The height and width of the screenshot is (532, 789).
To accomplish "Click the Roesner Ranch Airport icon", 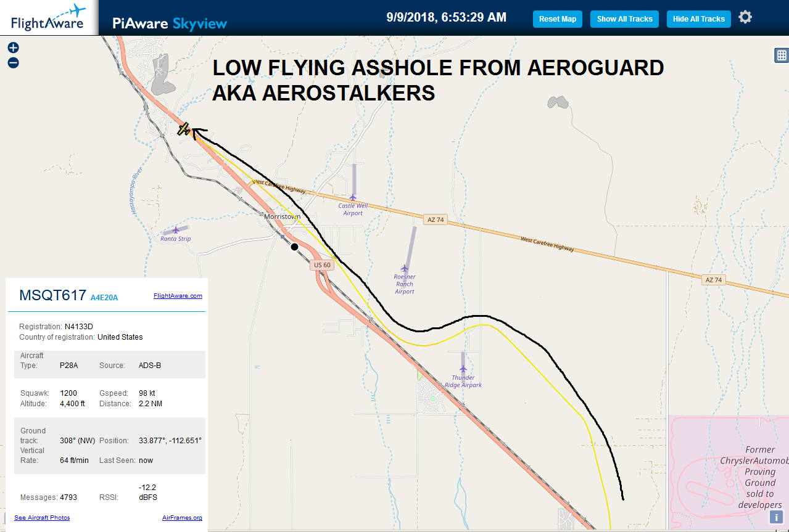I will pyautogui.click(x=405, y=268).
